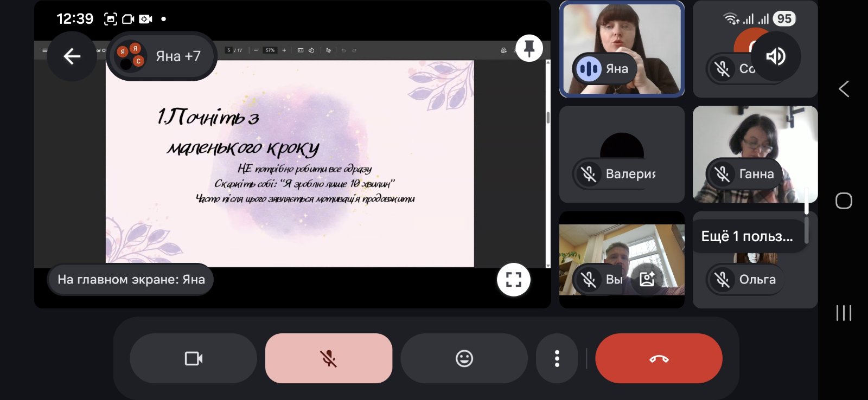Enter fullscreen view of shared screen
868x400 pixels.
(513, 280)
